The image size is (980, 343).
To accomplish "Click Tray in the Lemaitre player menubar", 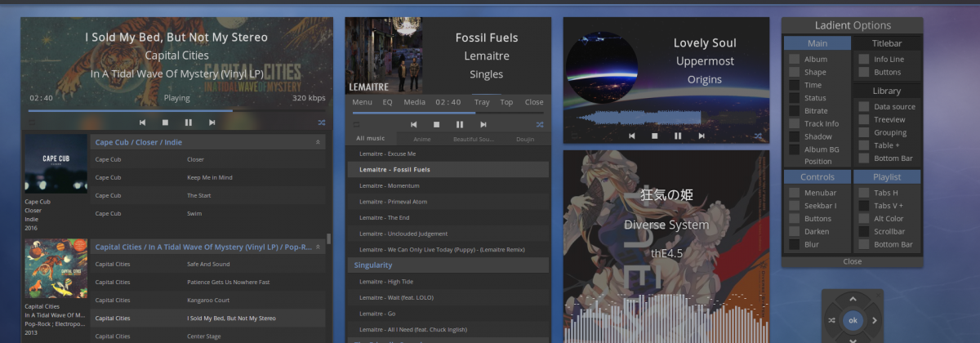I will [482, 103].
